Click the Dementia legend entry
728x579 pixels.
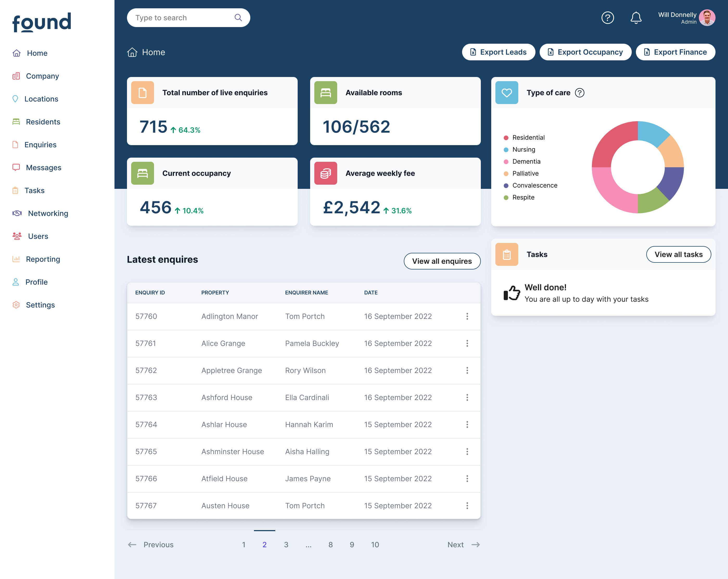coord(522,161)
